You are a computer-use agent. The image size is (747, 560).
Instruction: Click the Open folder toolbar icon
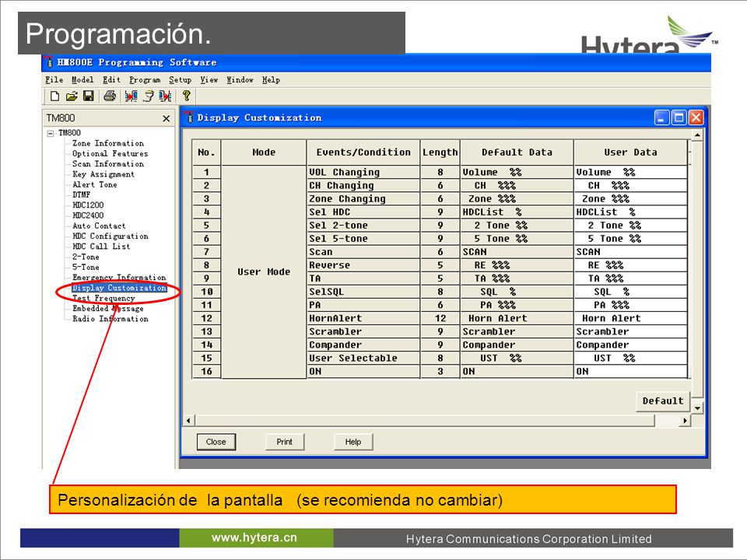(x=72, y=96)
